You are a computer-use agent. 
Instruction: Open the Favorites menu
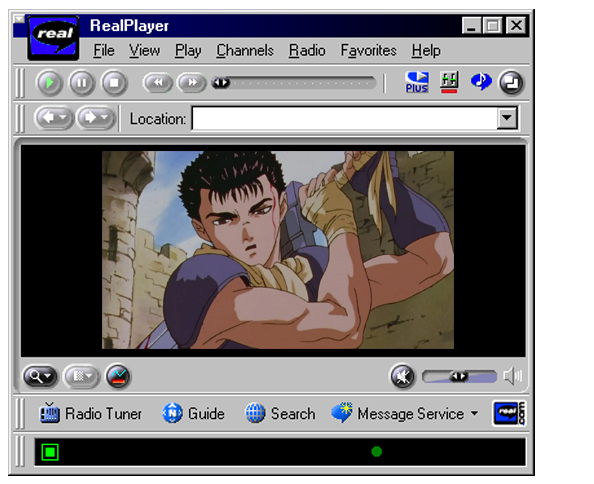369,51
